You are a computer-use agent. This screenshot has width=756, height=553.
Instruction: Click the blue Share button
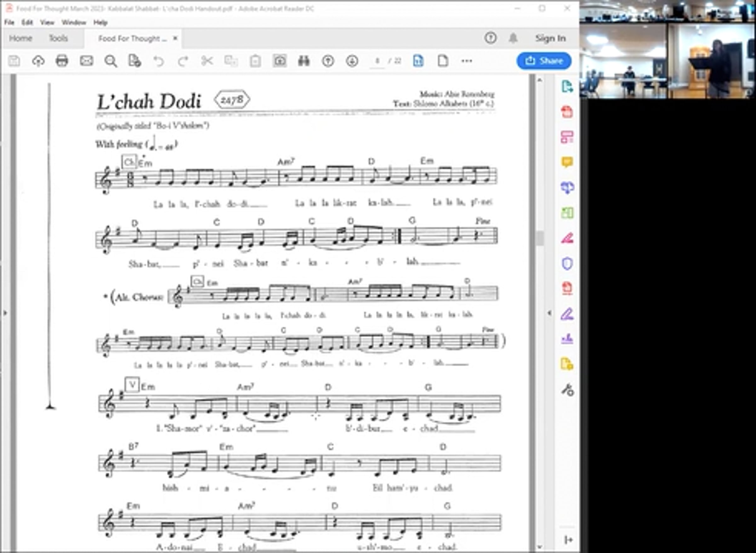click(x=544, y=61)
